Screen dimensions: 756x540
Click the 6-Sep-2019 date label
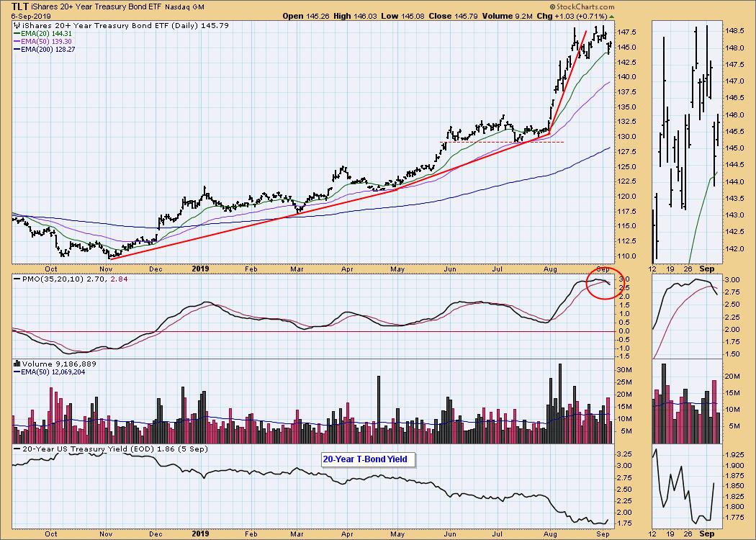31,16
